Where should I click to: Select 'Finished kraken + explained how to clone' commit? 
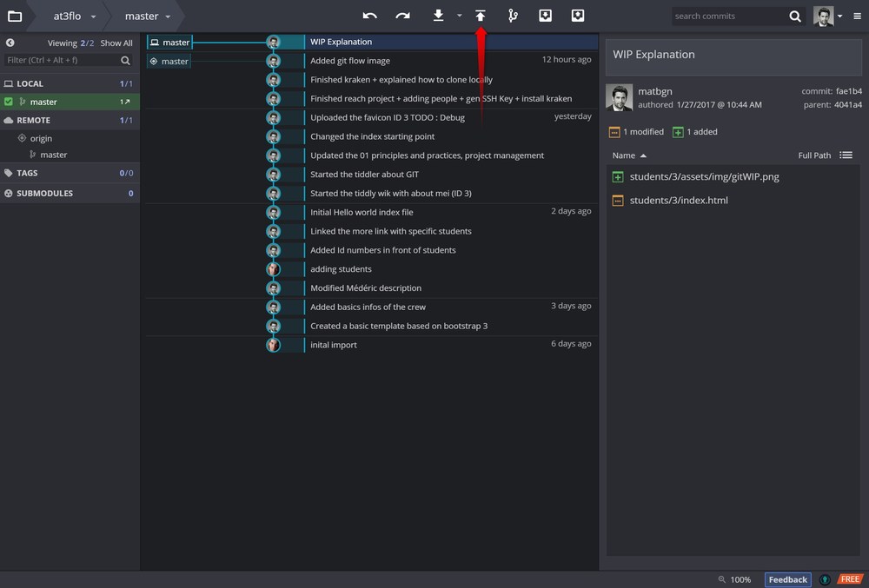451,80
